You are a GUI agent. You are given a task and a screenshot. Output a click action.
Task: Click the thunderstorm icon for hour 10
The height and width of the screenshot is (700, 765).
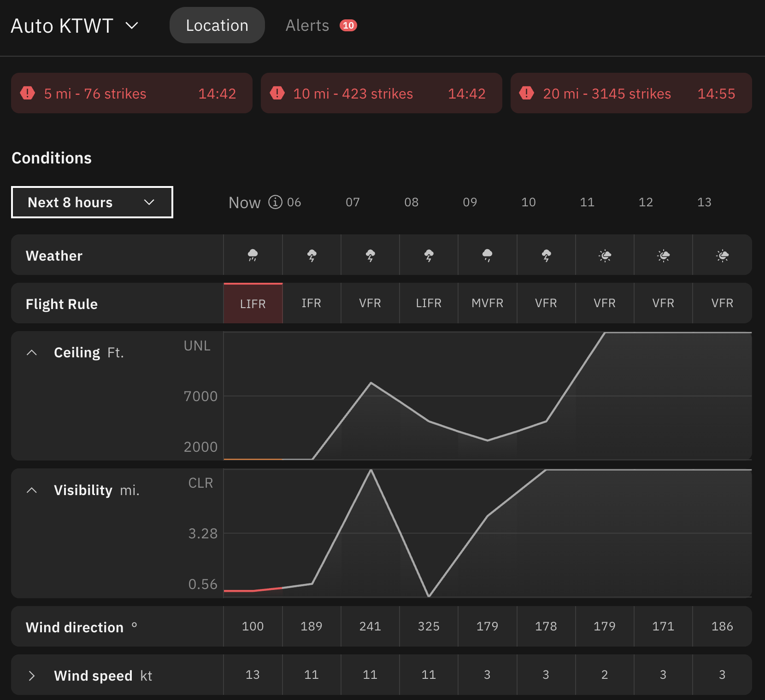click(x=546, y=255)
